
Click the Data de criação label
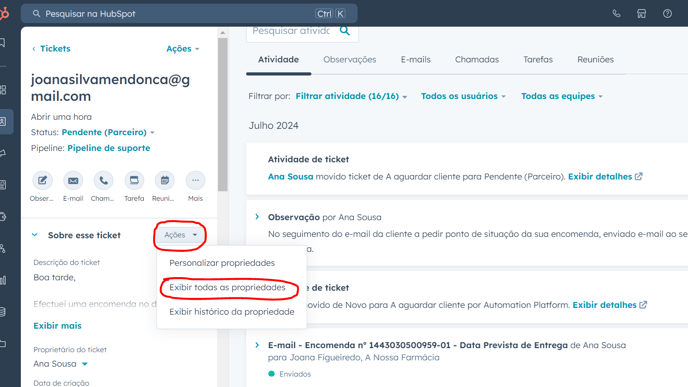click(x=61, y=383)
